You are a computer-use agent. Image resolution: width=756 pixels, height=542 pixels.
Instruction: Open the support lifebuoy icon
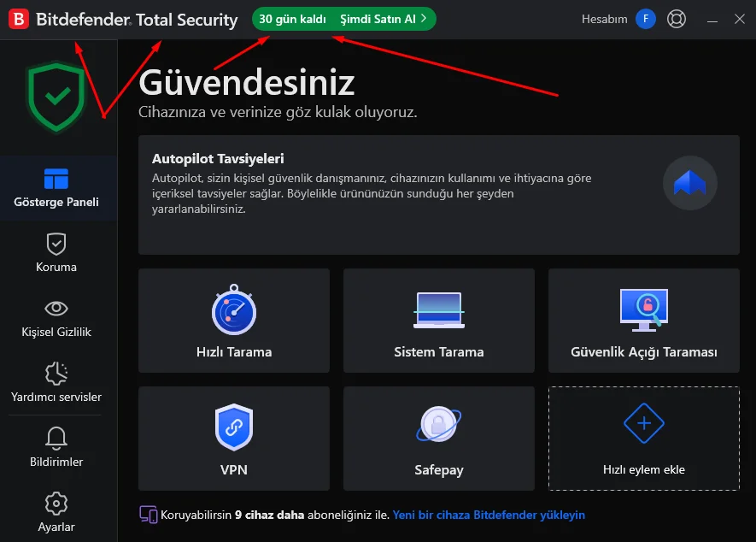tap(677, 19)
